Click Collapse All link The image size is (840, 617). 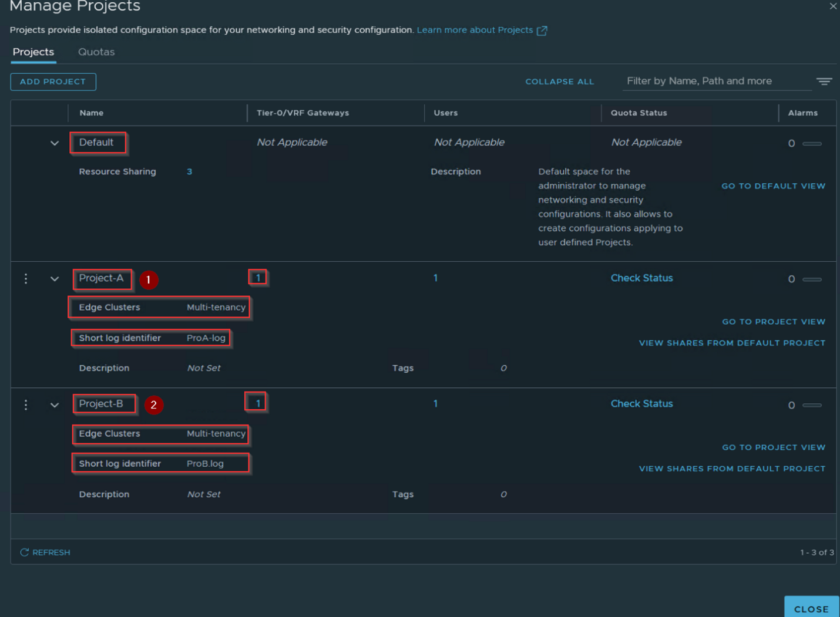pyautogui.click(x=559, y=82)
